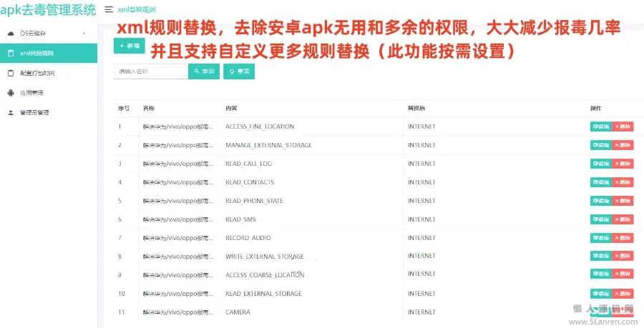Click the READ_PHONE_STATE content cell
Viewport: 644px width, 328px height.
pyautogui.click(x=254, y=201)
